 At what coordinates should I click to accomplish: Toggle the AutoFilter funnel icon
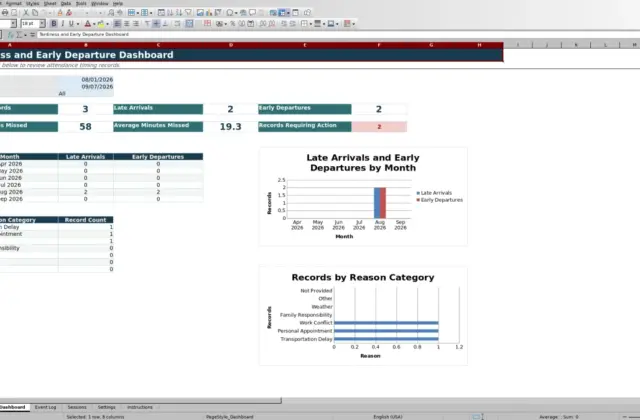point(188,13)
